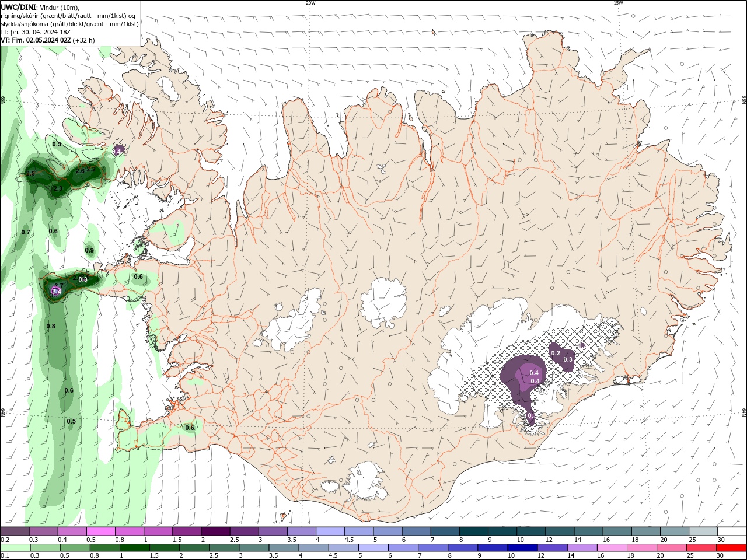Click the '0.8' value in the green rain band
The image size is (747, 560).
click(x=51, y=326)
